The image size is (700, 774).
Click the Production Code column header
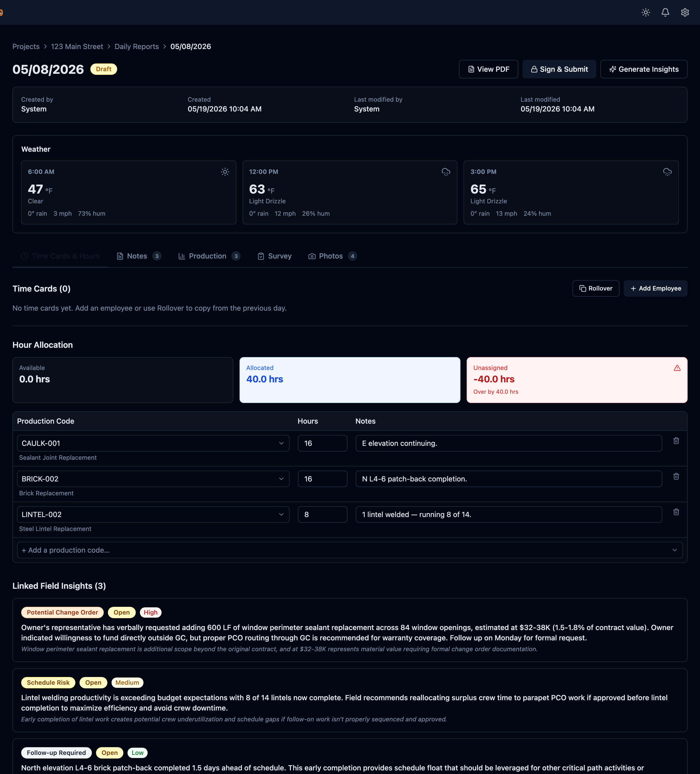click(x=46, y=421)
